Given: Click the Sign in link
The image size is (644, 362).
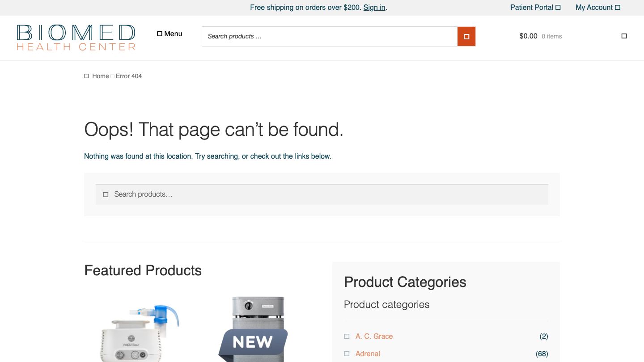Looking at the screenshot, I should [x=374, y=8].
